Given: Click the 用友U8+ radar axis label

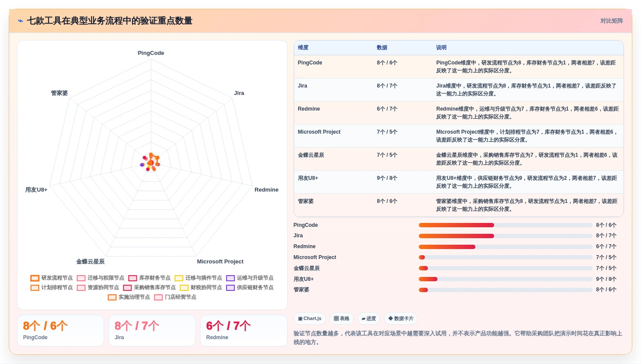Looking at the screenshot, I should [x=36, y=190].
